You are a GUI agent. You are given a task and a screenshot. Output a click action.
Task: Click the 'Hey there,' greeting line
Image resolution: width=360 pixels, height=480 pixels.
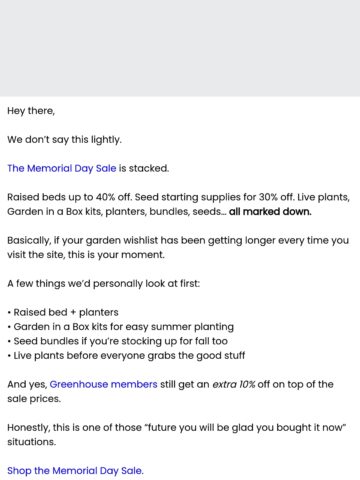tap(31, 111)
